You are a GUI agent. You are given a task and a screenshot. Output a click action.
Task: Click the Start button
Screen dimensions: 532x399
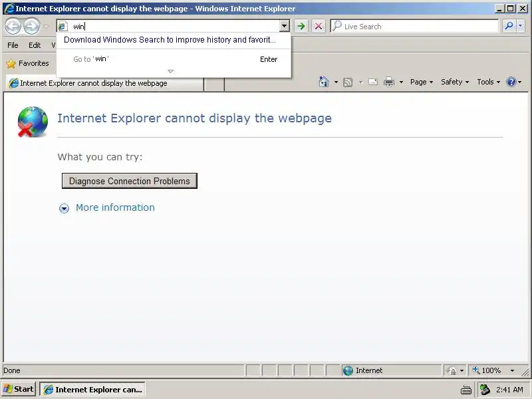pos(19,389)
